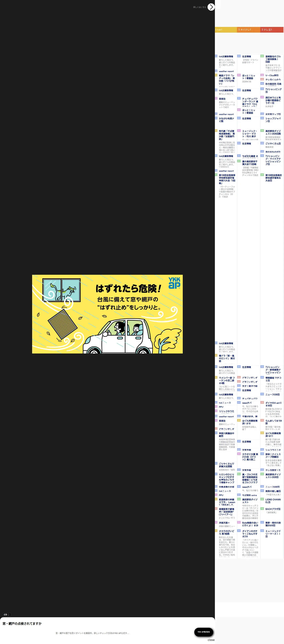Screen dimensions: 284x644
Task: Open the お天気マップ program
Action: (273, 114)
